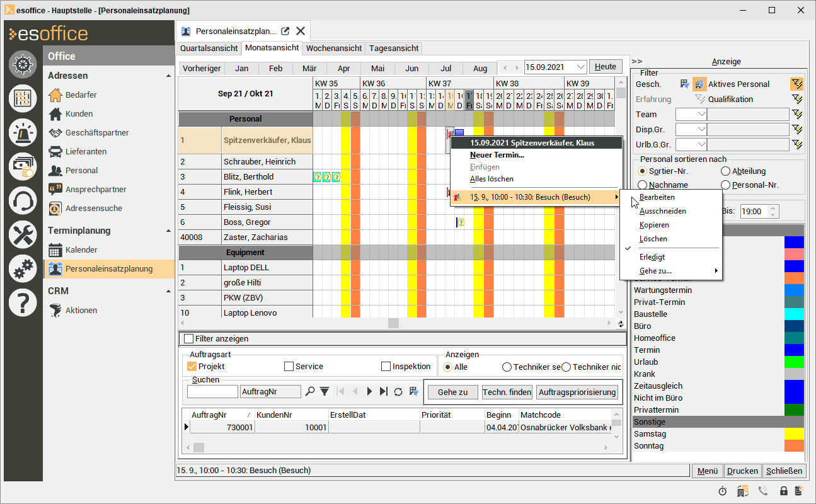The height and width of the screenshot is (504, 816).
Task: Open the alarm siren module in sidebar
Action: [x=23, y=132]
